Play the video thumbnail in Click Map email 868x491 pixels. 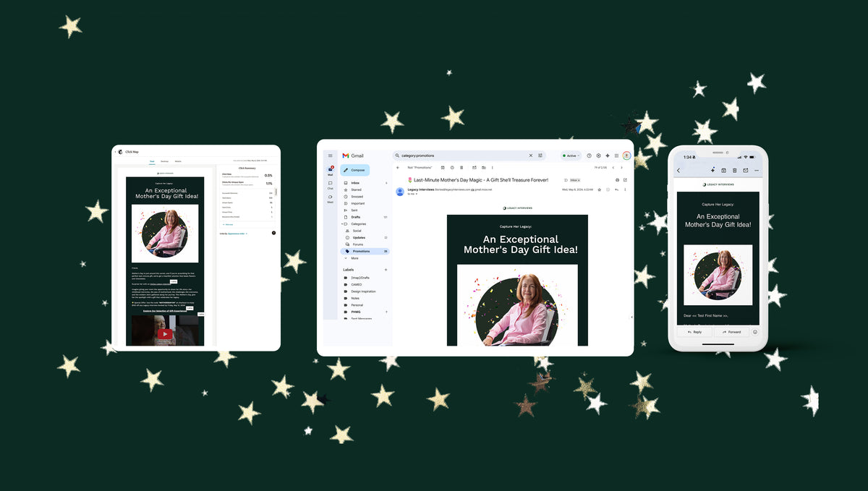(165, 333)
